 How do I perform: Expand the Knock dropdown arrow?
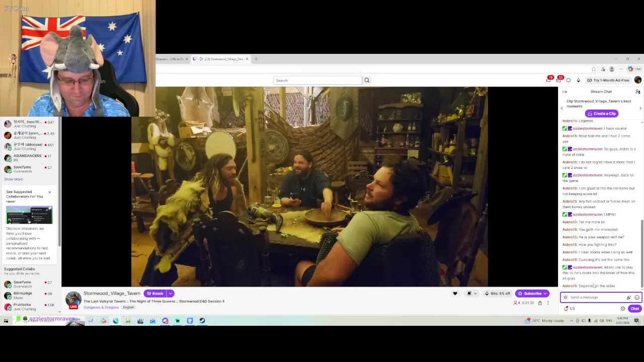point(171,294)
